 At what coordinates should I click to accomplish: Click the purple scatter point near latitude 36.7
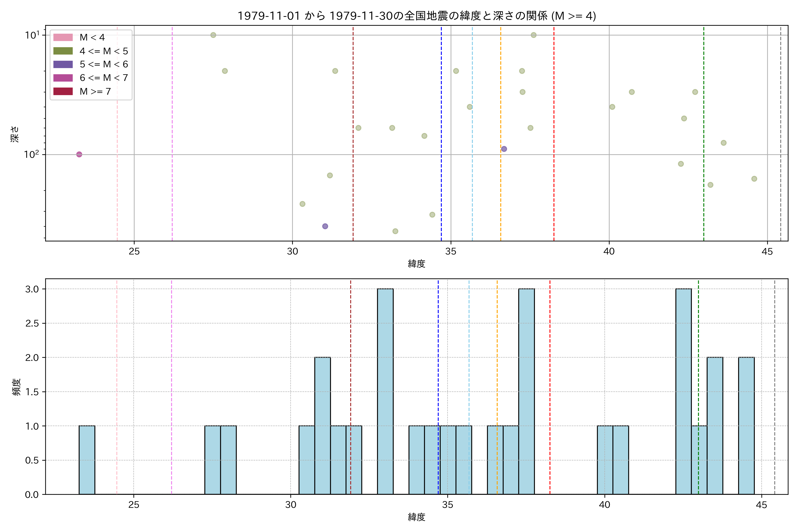pos(504,149)
